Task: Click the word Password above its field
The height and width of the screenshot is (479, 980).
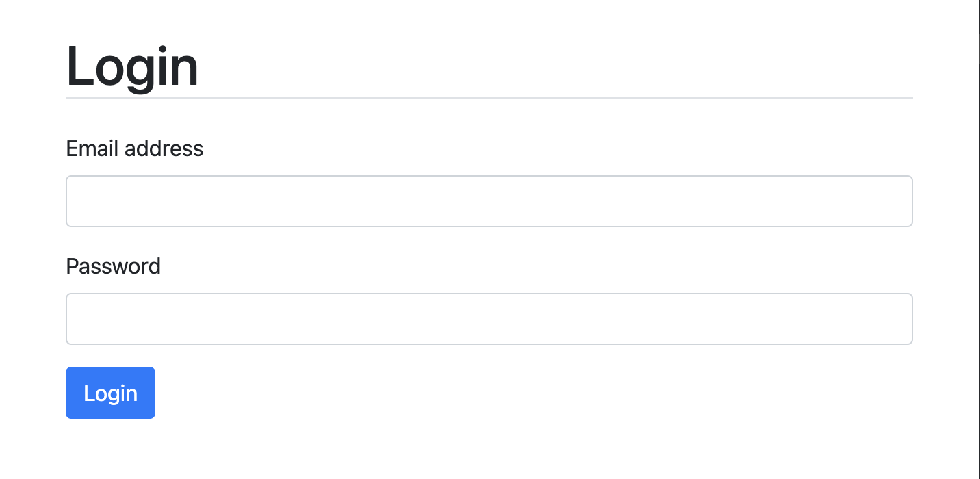Action: [113, 266]
